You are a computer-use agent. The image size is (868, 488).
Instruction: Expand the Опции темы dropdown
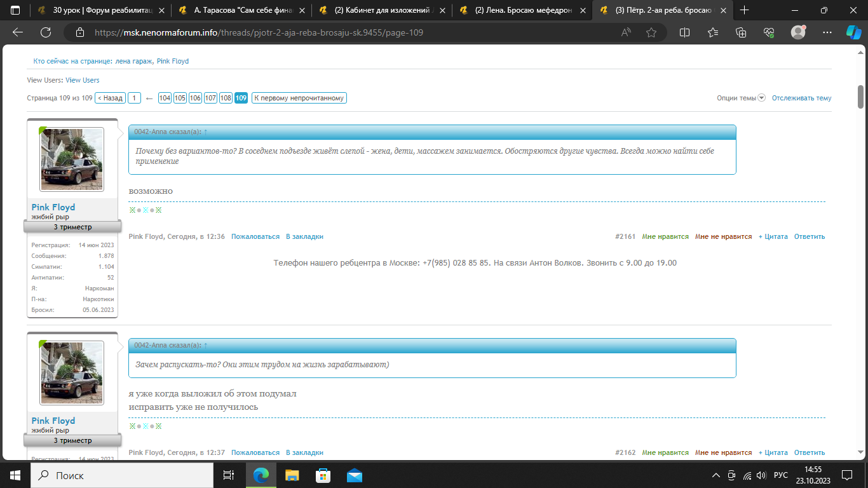(740, 98)
